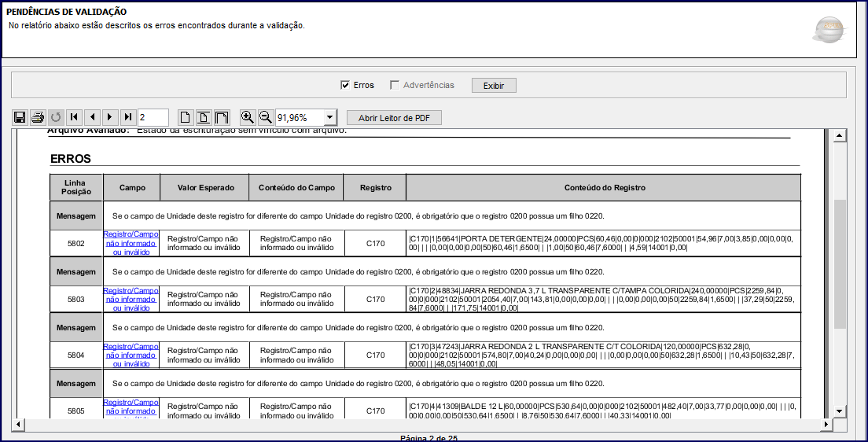Uncheck the Erros checkbox
This screenshot has width=868, height=442.
[345, 85]
